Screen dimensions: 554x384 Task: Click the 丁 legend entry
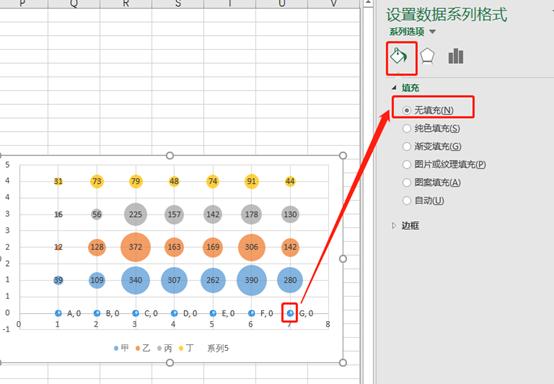point(186,348)
